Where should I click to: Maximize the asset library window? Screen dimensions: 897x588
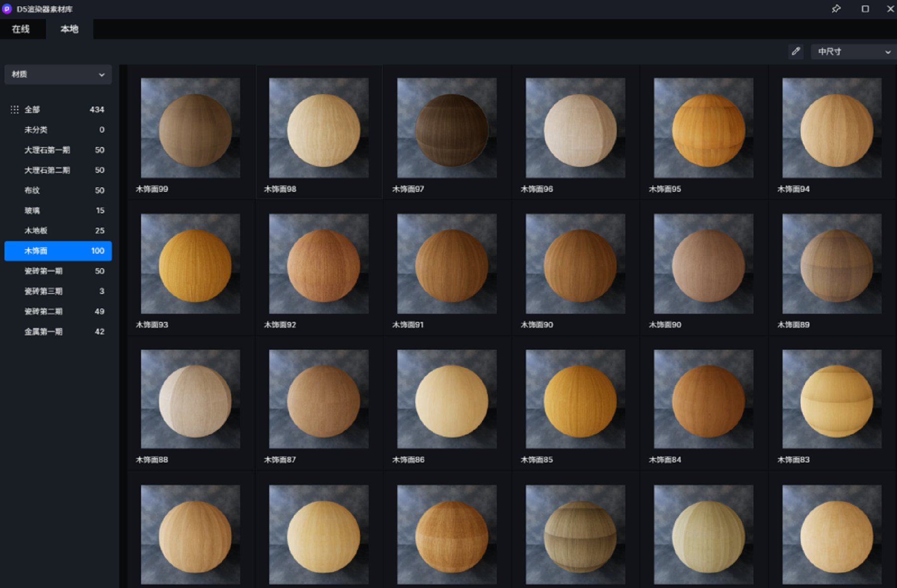click(865, 9)
